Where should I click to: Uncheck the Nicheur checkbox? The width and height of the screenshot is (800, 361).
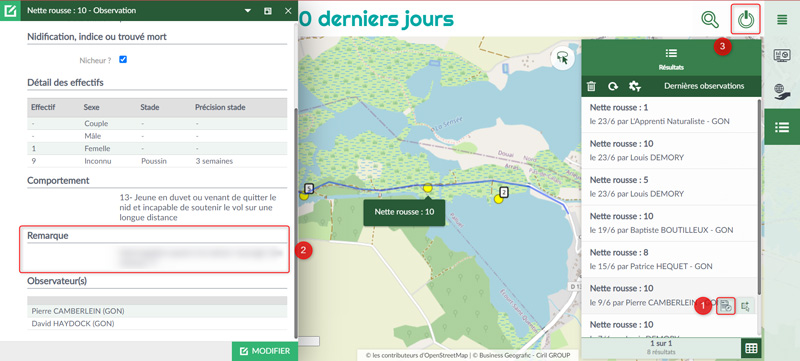pyautogui.click(x=123, y=60)
